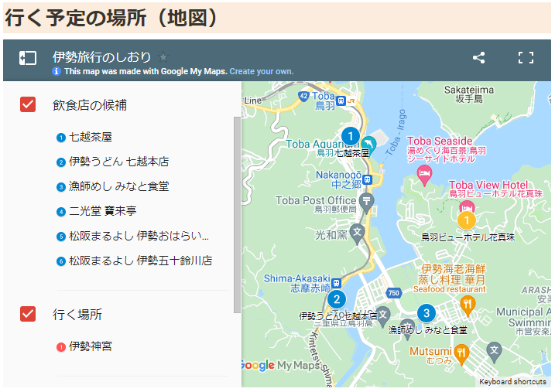This screenshot has height=392, width=555.
Task: Select yellow marker 1 鳥羽ビューホテル花真珠
Action: [466, 220]
